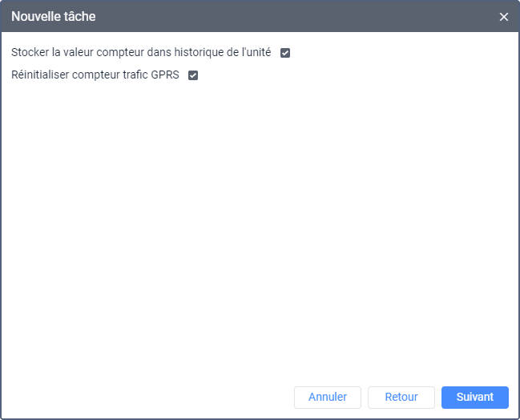
Task: Click the dialog header bar
Action: point(280,16)
